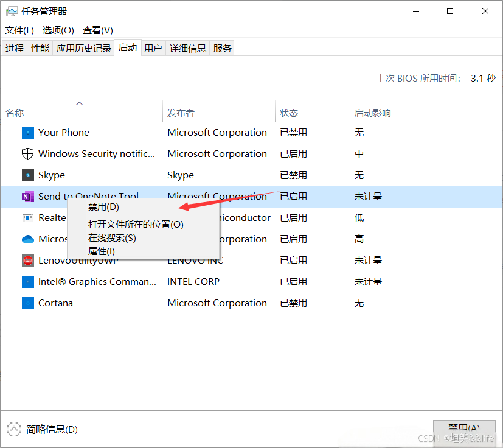Click the 已禁用 status of Your Phone
503x448 pixels.
pos(294,133)
